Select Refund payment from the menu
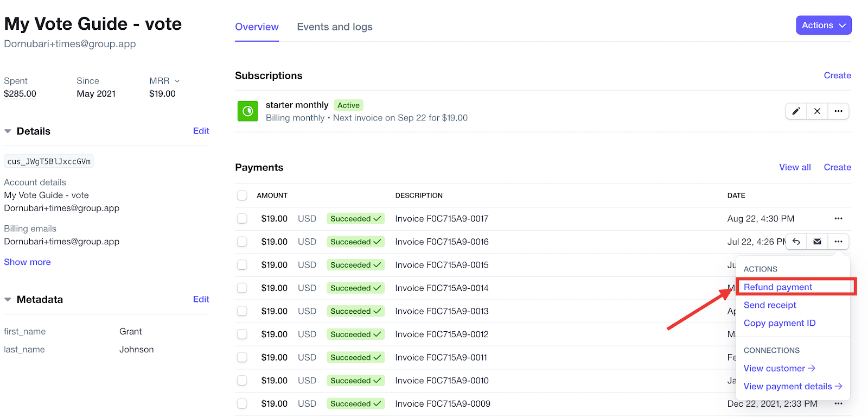The width and height of the screenshot is (868, 417). [x=778, y=287]
